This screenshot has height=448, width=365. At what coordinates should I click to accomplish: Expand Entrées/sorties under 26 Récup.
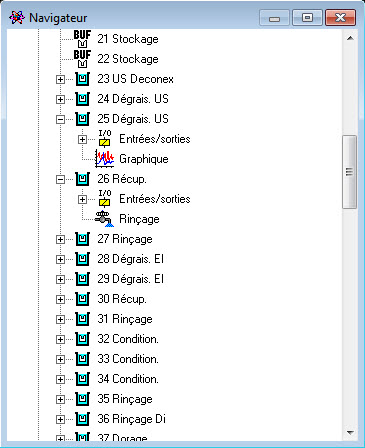(82, 199)
